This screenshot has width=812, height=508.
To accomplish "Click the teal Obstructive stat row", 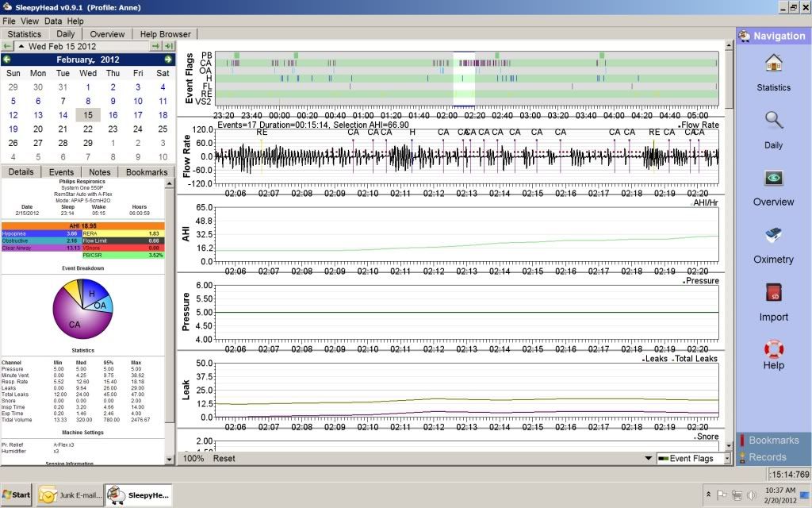I will click(41, 241).
